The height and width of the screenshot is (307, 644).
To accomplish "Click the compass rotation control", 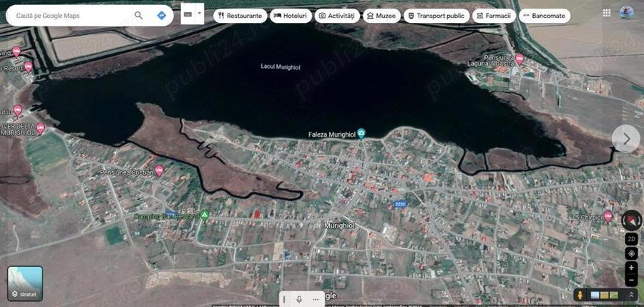I will pyautogui.click(x=631, y=220).
